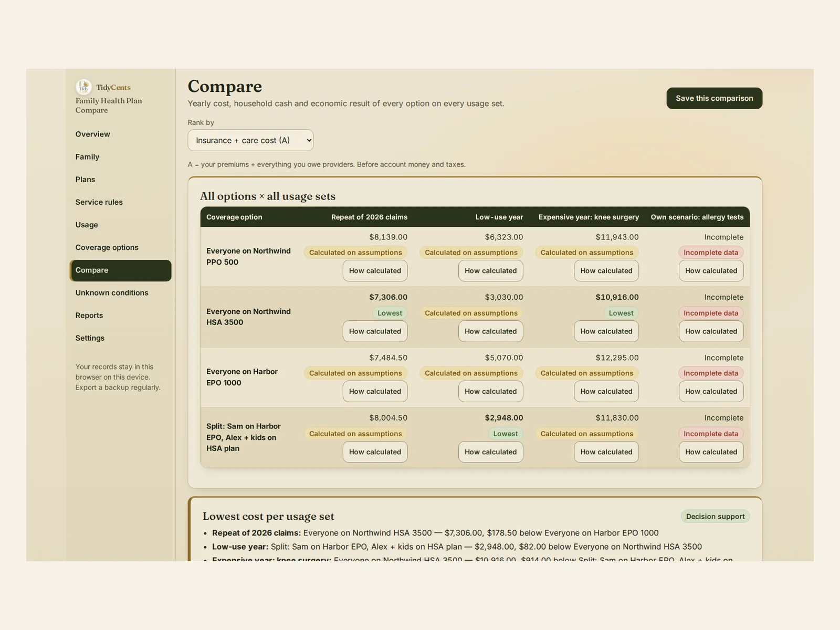
Task: Click Save this comparison button
Action: [x=714, y=98]
